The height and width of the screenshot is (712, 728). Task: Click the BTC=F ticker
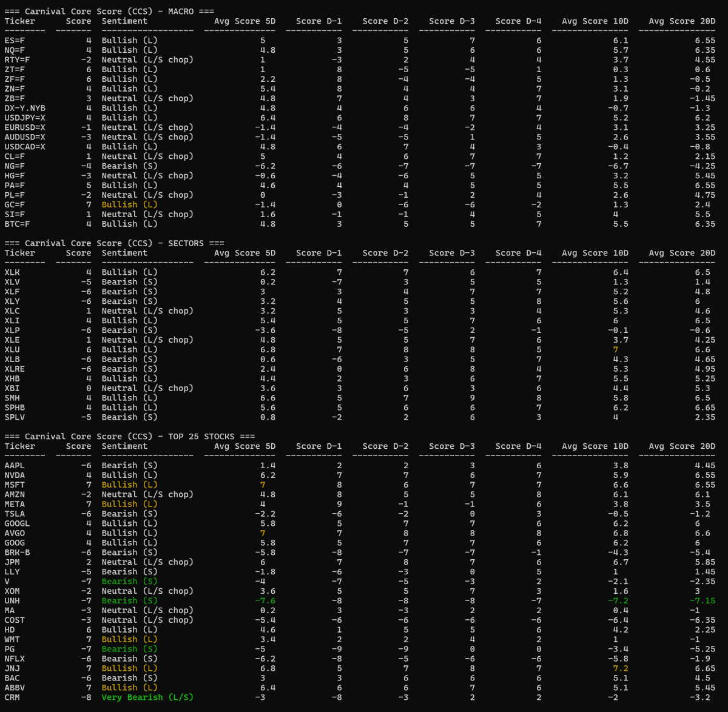coord(17,224)
